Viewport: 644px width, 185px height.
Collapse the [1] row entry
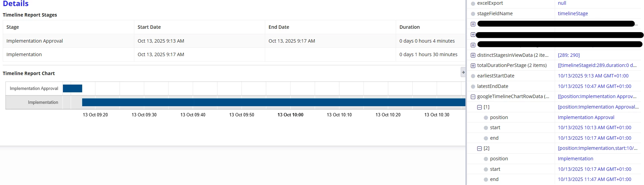tap(479, 107)
